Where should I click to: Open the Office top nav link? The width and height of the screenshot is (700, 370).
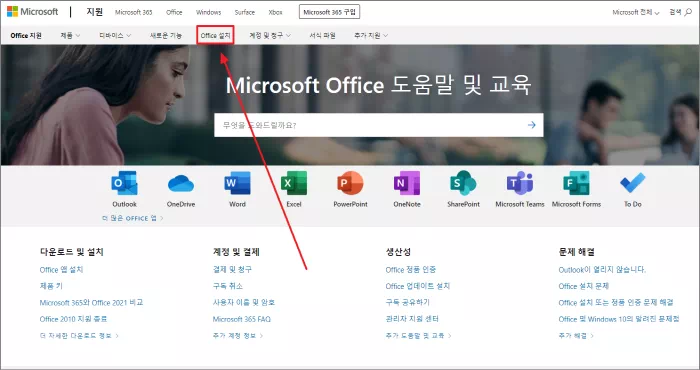(x=174, y=12)
